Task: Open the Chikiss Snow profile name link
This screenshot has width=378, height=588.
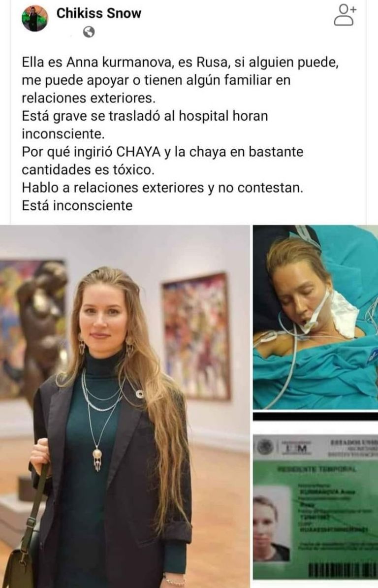Action: click(x=98, y=13)
